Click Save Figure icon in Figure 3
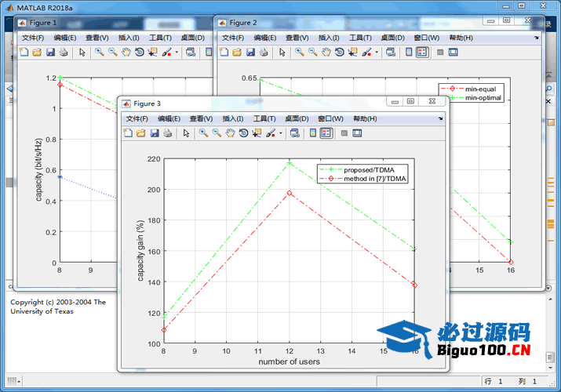561x392 pixels. (154, 133)
